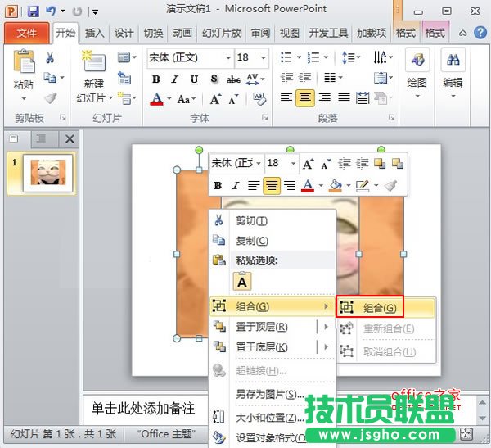Screen dimensions: 491x448
Task: Open bullets list dropdown arrow
Action: click(299, 57)
